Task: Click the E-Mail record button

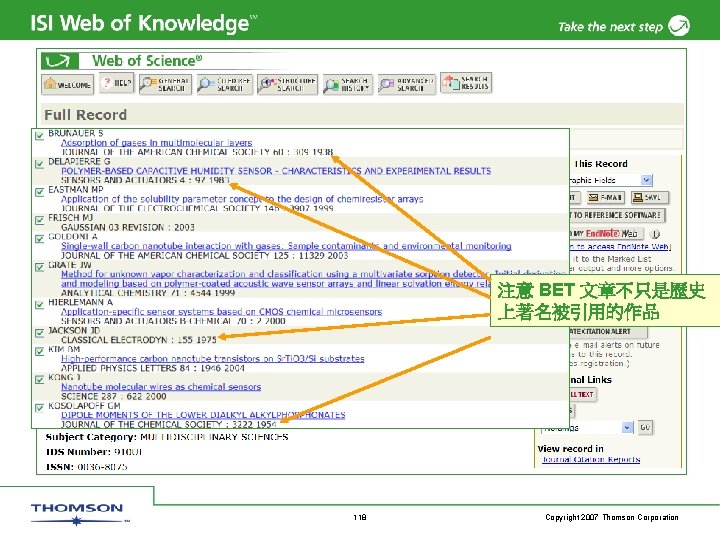Action: click(606, 197)
